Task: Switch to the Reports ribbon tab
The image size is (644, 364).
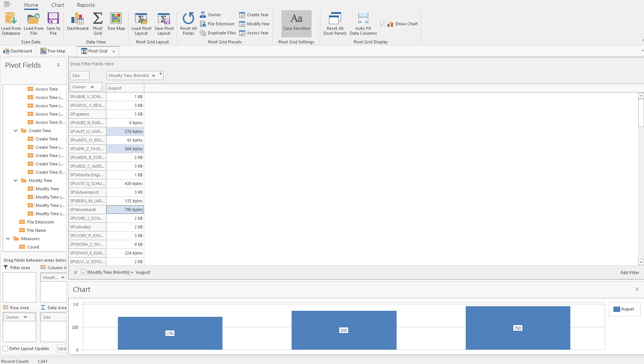Action: pos(85,5)
